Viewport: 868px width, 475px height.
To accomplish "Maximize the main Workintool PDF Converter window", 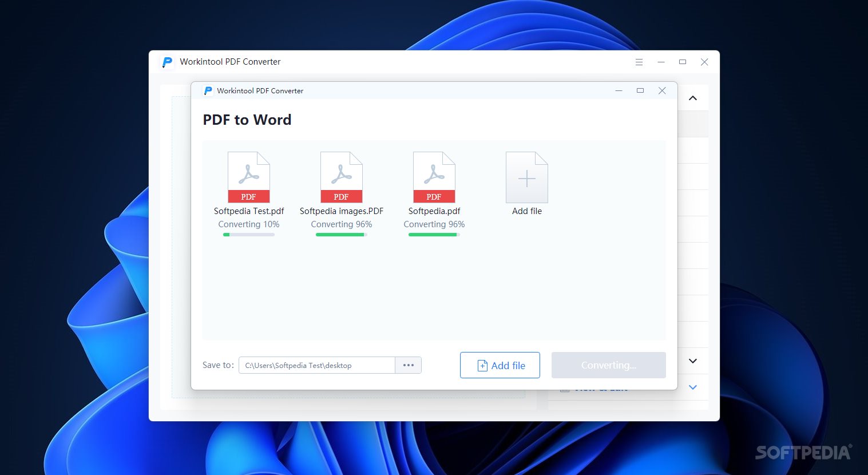I will point(683,62).
